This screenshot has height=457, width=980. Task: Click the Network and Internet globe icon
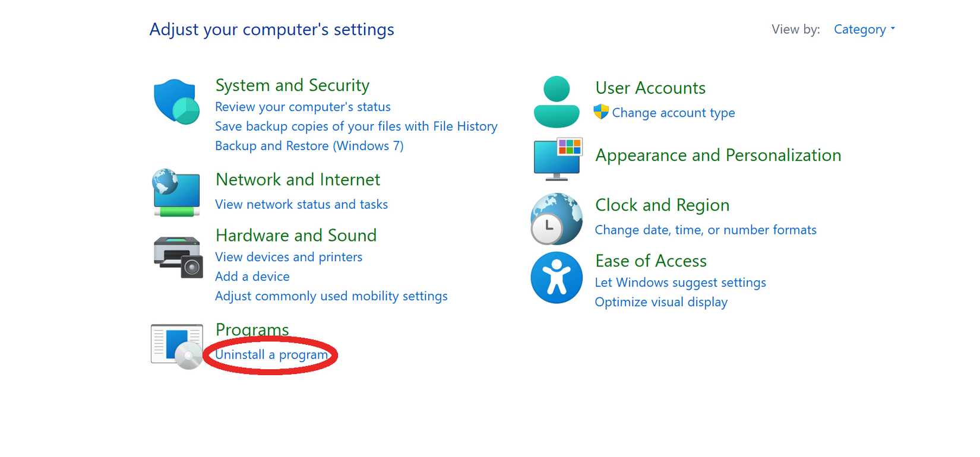(176, 192)
